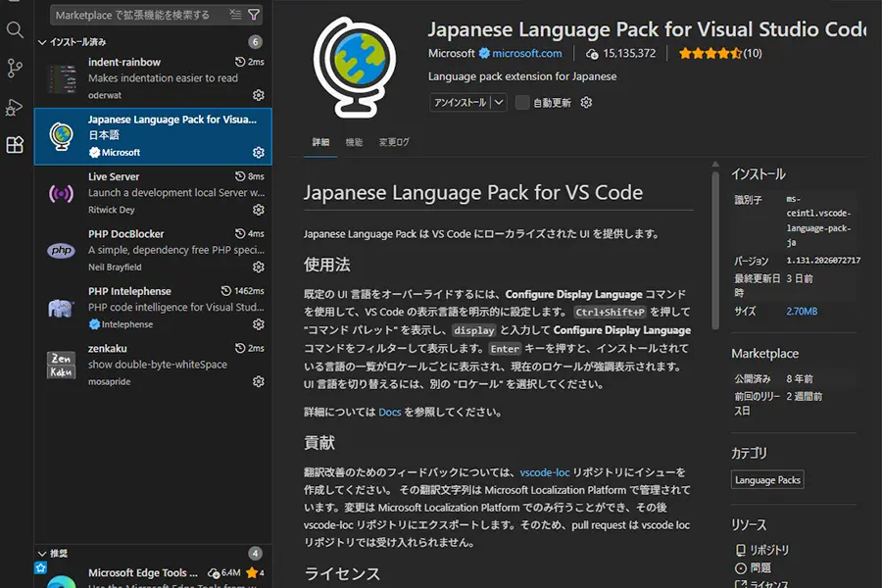Viewport: 882px width, 588px height.
Task: Click the Language Packs category tag
Action: (x=767, y=480)
